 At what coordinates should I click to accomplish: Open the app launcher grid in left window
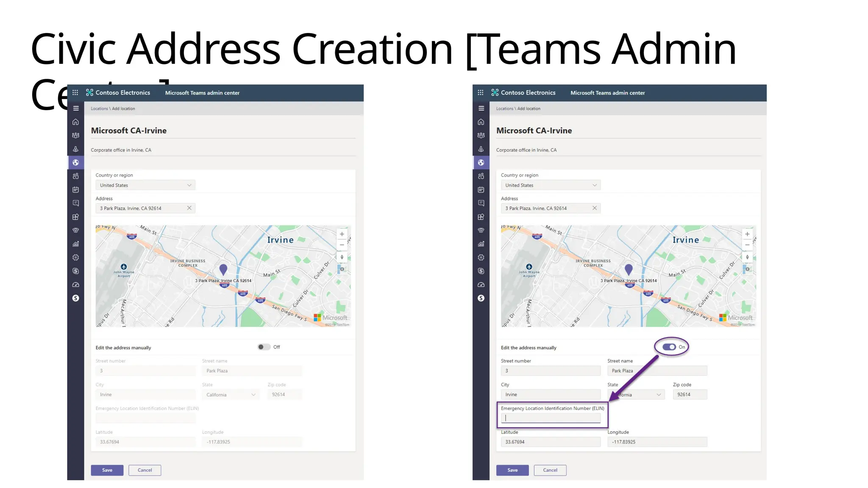tap(75, 92)
